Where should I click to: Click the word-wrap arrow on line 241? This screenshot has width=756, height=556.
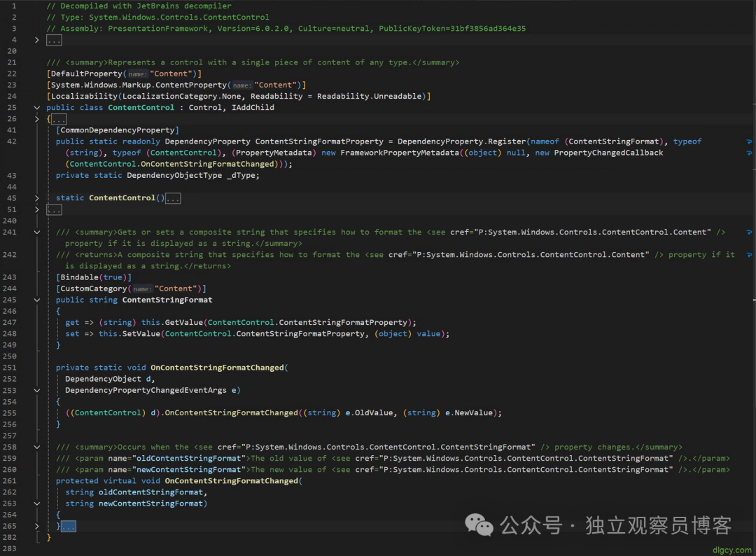tap(749, 232)
